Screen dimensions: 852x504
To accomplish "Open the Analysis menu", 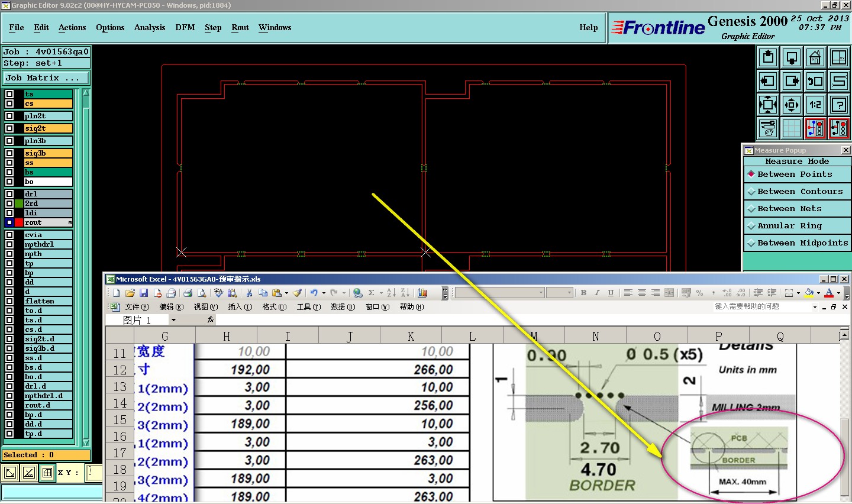I will coord(150,28).
